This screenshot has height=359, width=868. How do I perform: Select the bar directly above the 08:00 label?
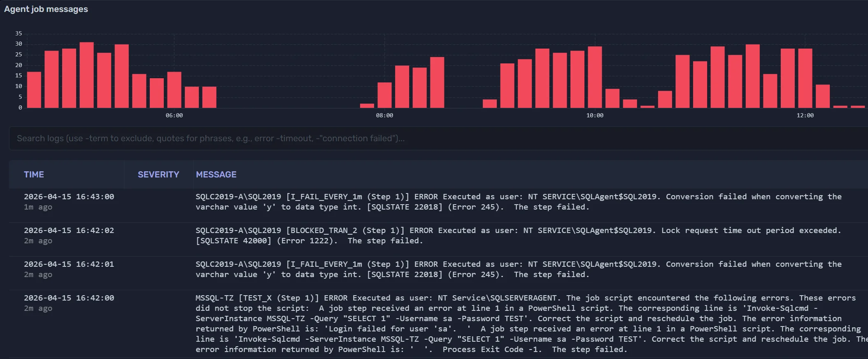click(384, 95)
